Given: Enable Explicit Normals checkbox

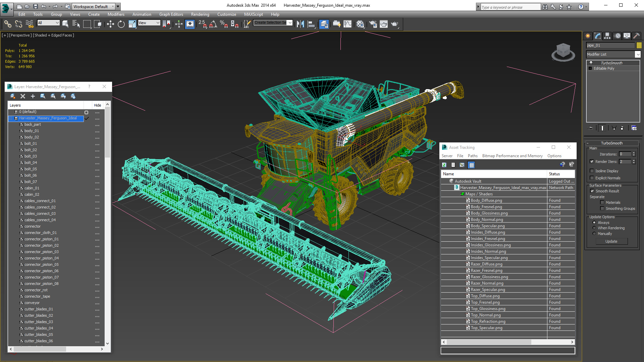Looking at the screenshot, I should (592, 178).
